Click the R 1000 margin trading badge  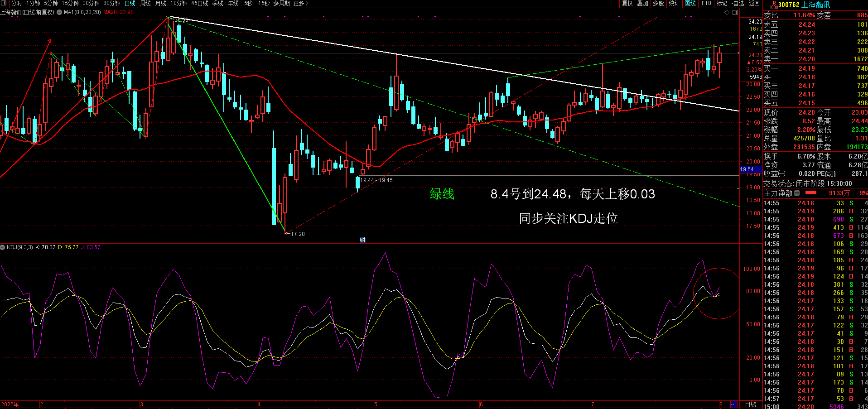[774, 5]
